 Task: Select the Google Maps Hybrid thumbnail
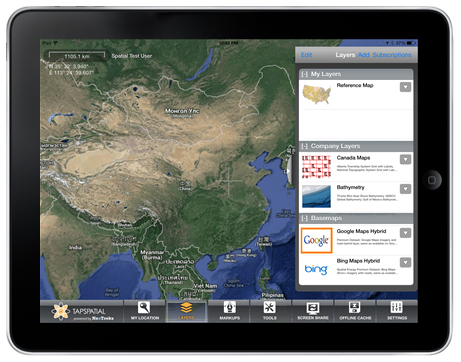[x=316, y=240]
